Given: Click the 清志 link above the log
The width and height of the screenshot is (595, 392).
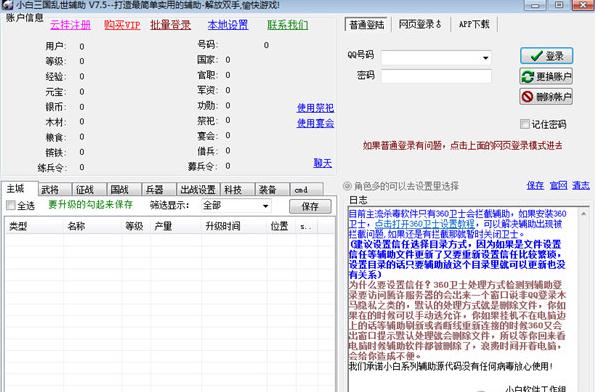Looking at the screenshot, I should pyautogui.click(x=581, y=186).
